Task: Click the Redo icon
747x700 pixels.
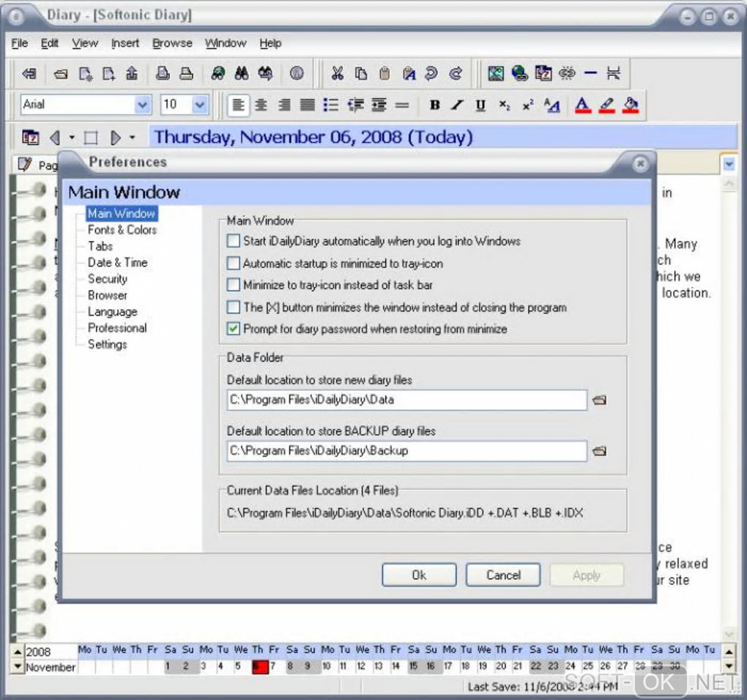Action: 456,73
